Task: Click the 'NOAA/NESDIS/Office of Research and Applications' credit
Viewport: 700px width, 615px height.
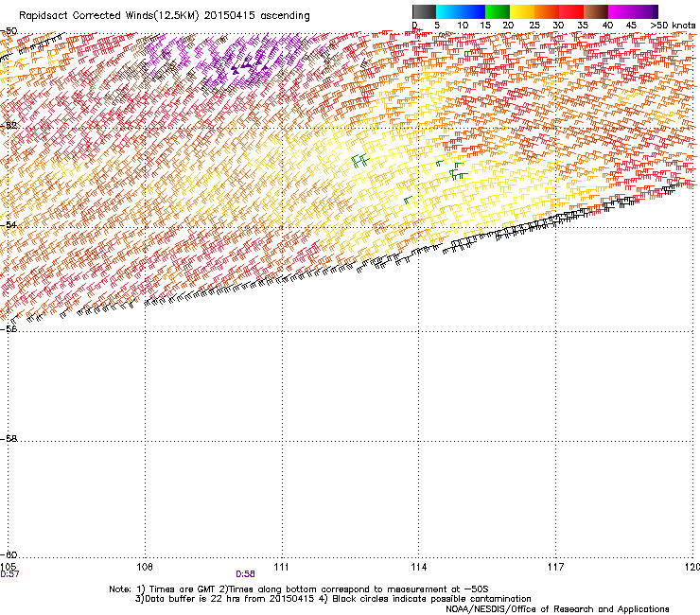Action: tap(557, 609)
